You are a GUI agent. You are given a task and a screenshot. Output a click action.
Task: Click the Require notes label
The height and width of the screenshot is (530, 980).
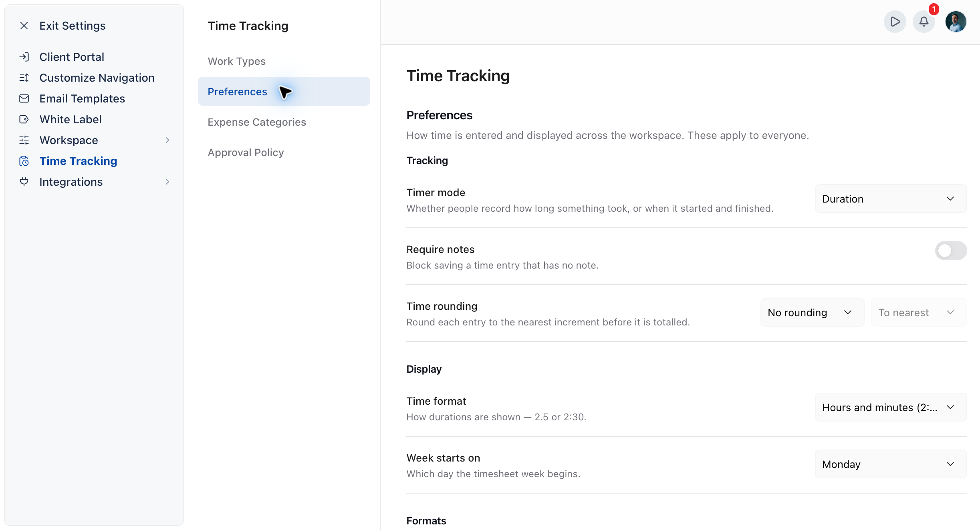click(x=440, y=249)
